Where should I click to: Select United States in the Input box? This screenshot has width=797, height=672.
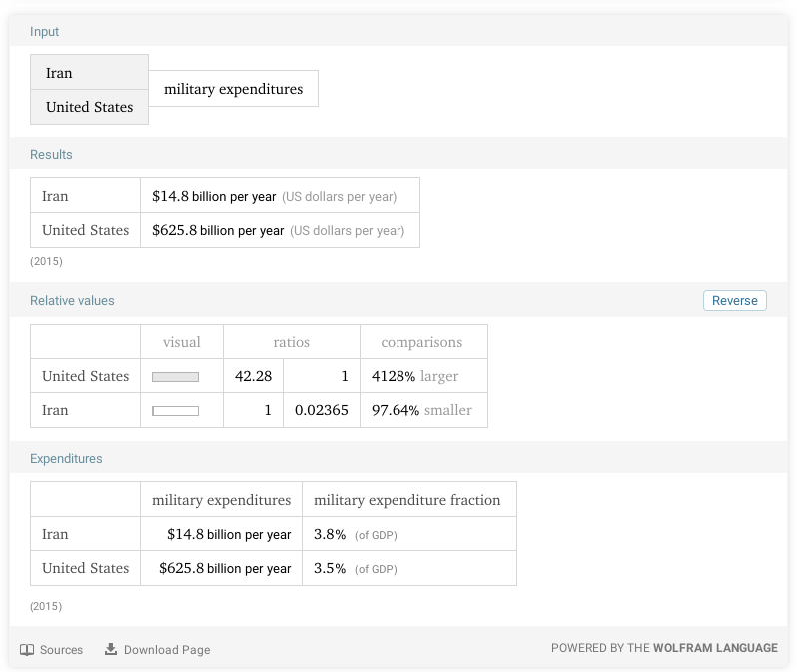tap(90, 107)
